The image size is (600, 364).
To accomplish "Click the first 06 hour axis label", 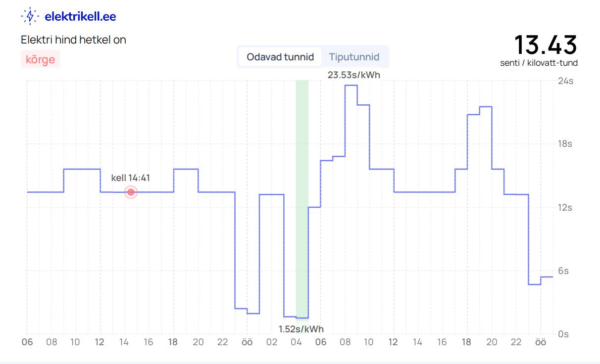I will click(x=27, y=342).
